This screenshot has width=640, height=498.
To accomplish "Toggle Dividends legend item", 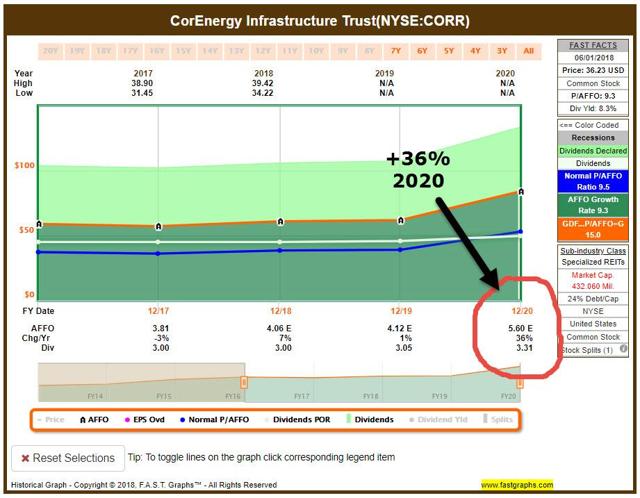I will [370, 420].
